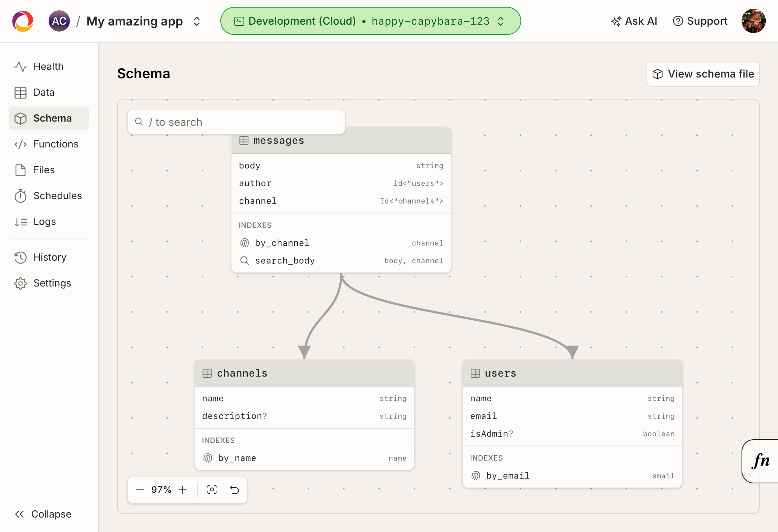Click the 97% zoom level
Viewport: 778px width, 532px height.
point(161,490)
